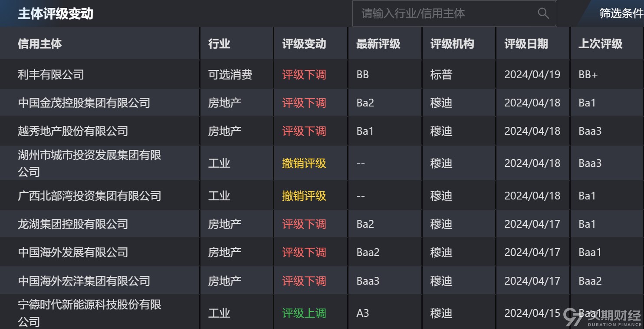Click the 评级机构 column header
The width and height of the screenshot is (644, 329).
coord(452,44)
